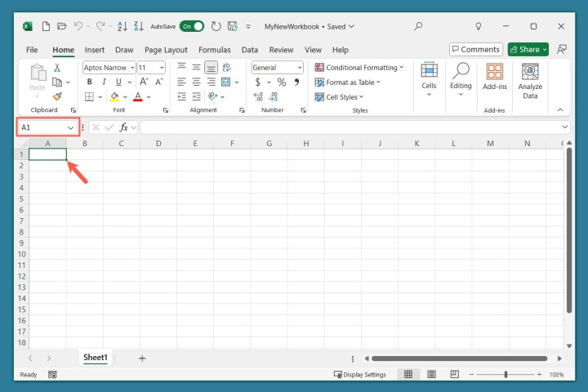The image size is (588, 392).
Task: Toggle Italic formatting
Action: (x=104, y=82)
